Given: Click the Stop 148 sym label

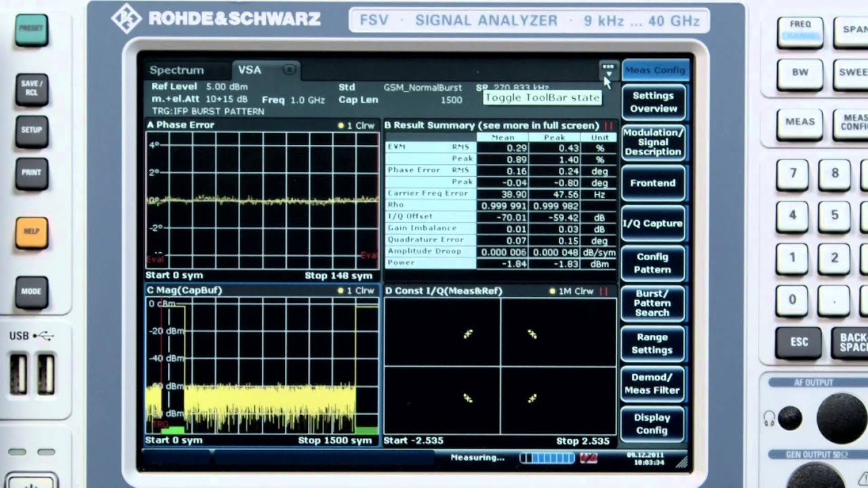Looking at the screenshot, I should pyautogui.click(x=338, y=276).
